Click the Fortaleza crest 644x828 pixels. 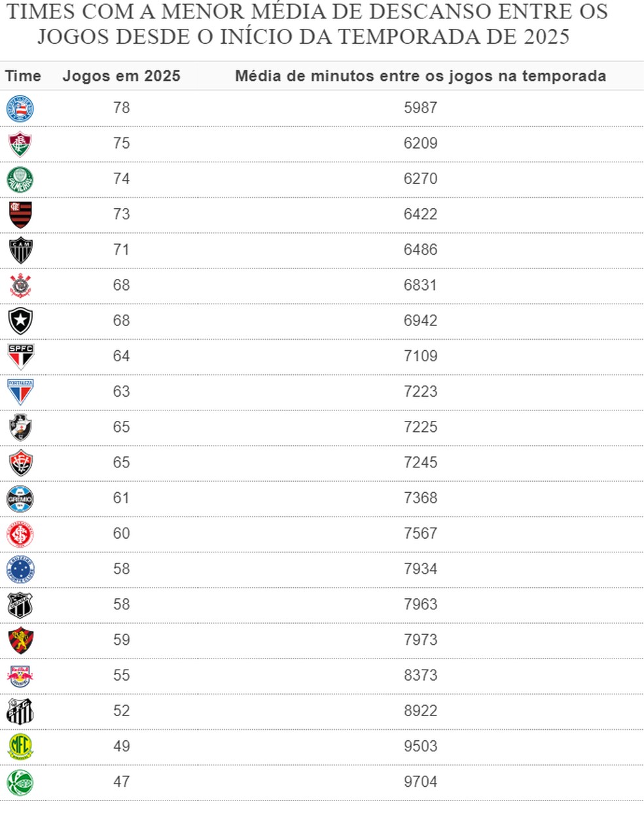pos(20,391)
